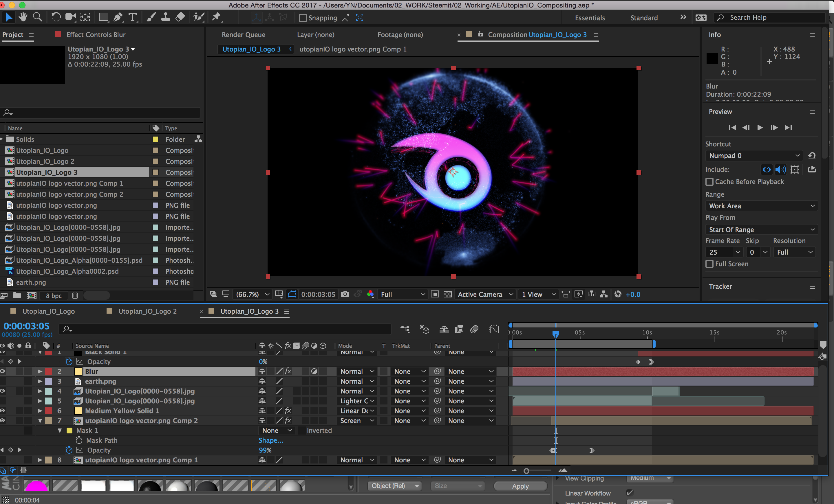Select the Selection arrow tool

tap(9, 17)
